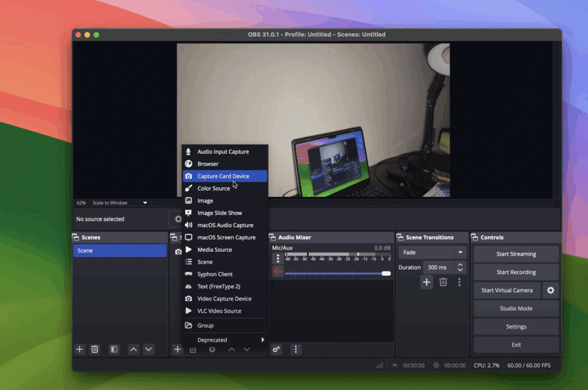This screenshot has height=390, width=588.
Task: Add a scene transition with plus icon
Action: 426,282
